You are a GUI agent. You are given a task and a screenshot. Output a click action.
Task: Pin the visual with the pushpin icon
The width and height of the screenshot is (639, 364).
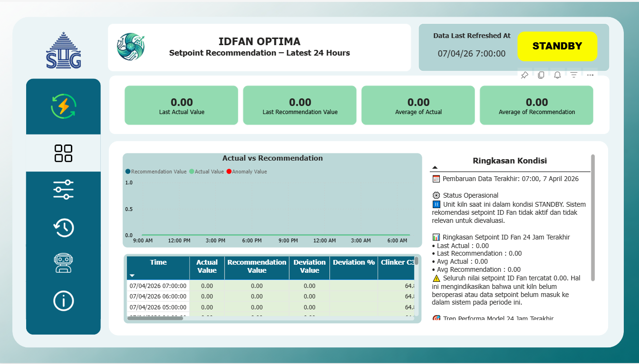click(524, 75)
